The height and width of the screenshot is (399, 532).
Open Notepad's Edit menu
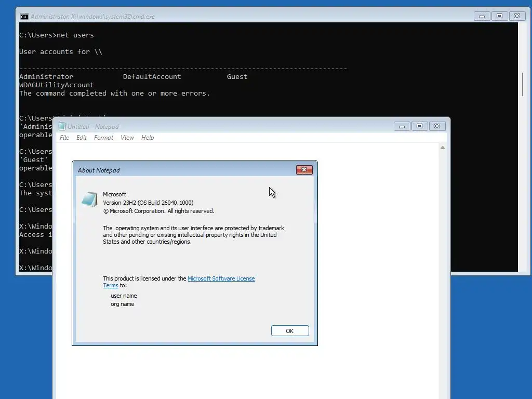82,137
